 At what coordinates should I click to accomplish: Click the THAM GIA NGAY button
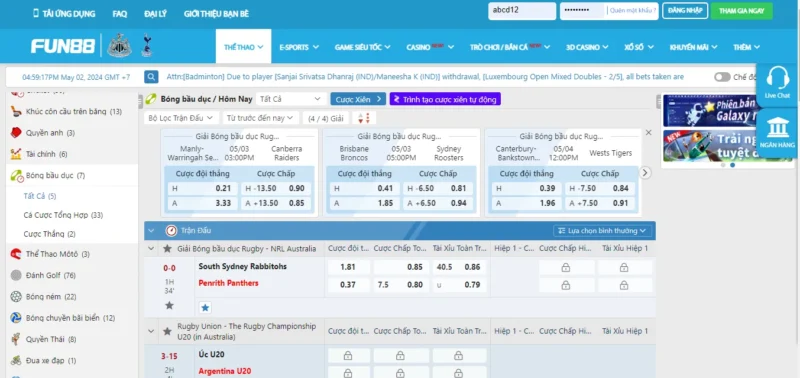pos(741,11)
